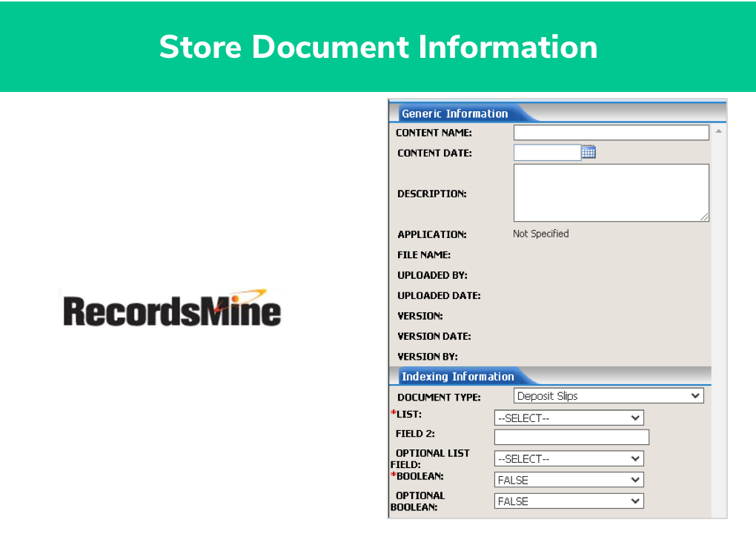Open the Document Type dropdown showing Deposit Slips
This screenshot has height=534, width=756.
pyautogui.click(x=609, y=396)
